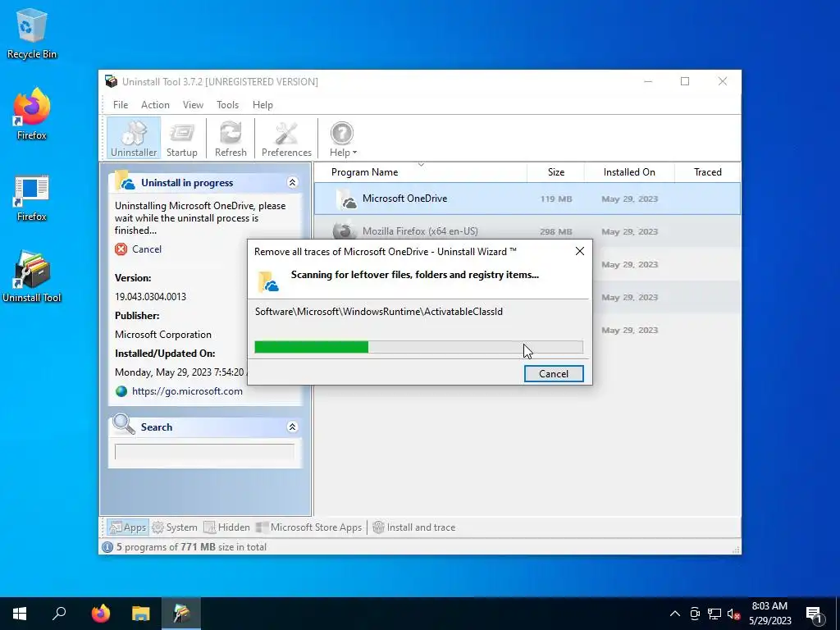Select the Uninstaller toolbar icon
This screenshot has width=840, height=630.
134,139
